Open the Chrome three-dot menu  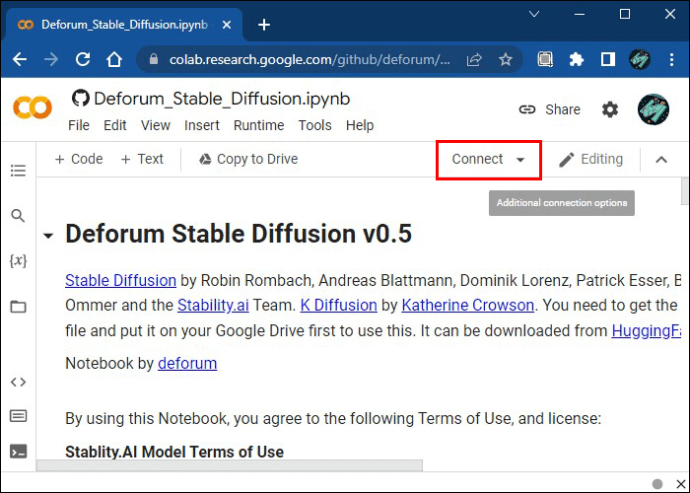(x=672, y=59)
